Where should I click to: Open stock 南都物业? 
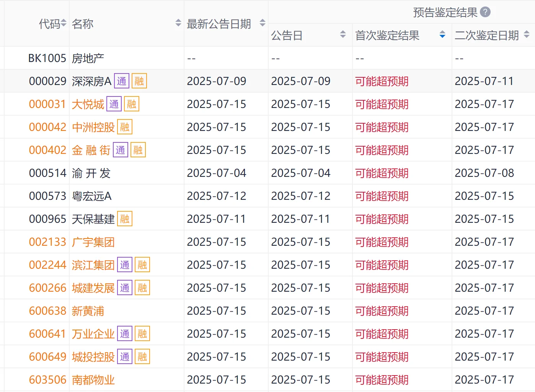[93, 380]
